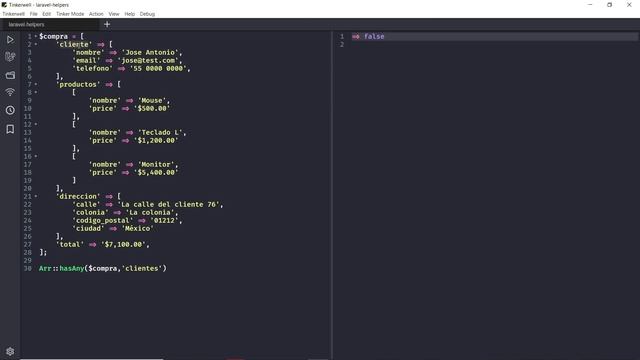Restore down the Tinkerwell window

tap(609, 5)
